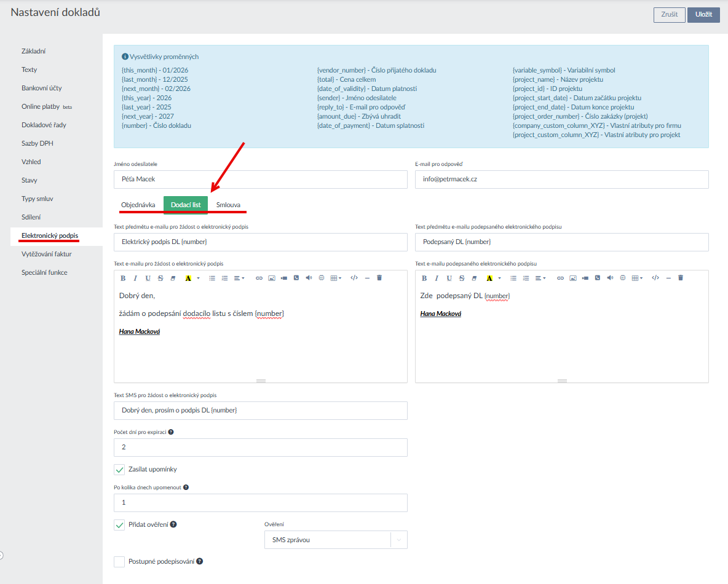Image resolution: width=728 pixels, height=584 pixels.
Task: Uncheck the Zasílat upomínky checkbox
Action: point(119,470)
